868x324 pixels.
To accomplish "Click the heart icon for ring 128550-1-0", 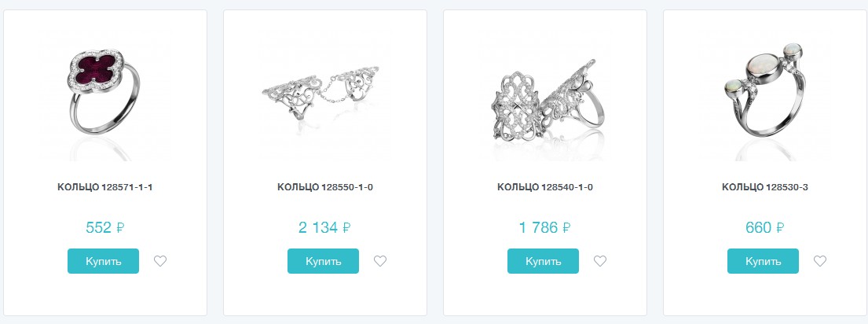I will pyautogui.click(x=380, y=261).
